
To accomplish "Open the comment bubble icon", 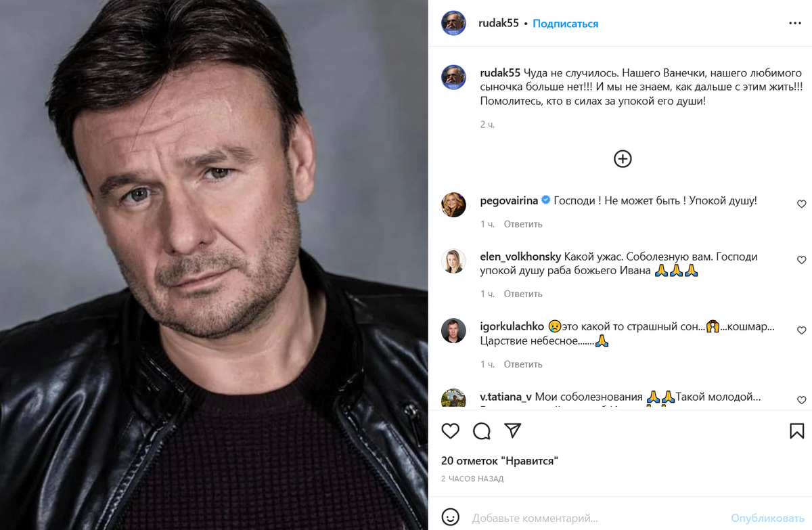I will pos(482,431).
